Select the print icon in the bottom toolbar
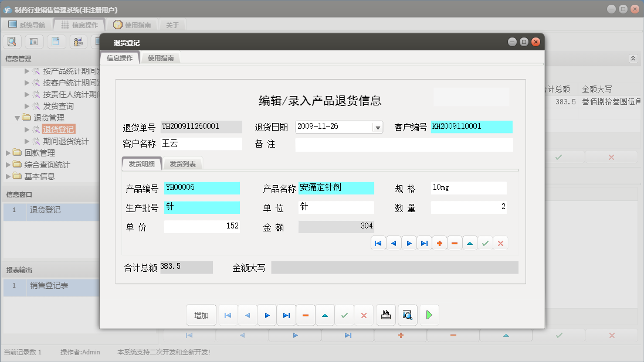644x362 pixels. click(x=385, y=315)
